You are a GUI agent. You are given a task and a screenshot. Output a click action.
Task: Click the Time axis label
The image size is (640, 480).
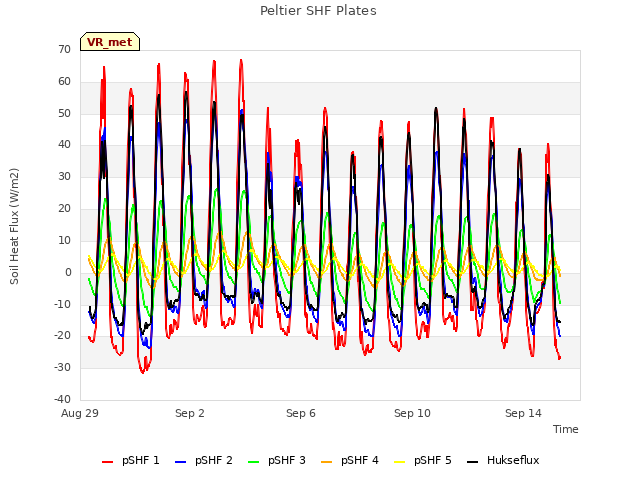coord(566,429)
